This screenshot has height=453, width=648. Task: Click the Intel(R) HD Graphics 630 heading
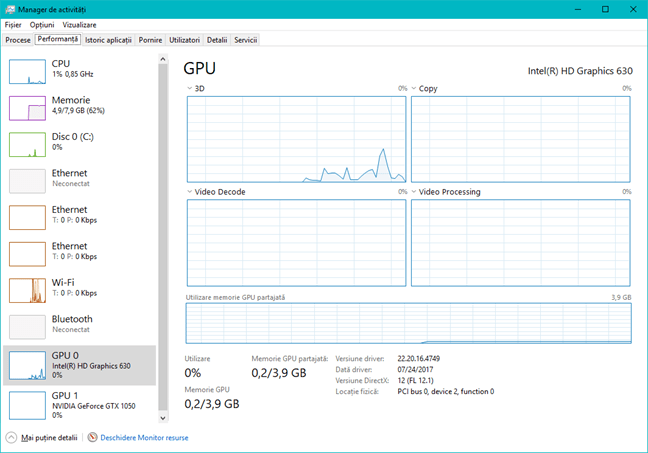tap(580, 71)
